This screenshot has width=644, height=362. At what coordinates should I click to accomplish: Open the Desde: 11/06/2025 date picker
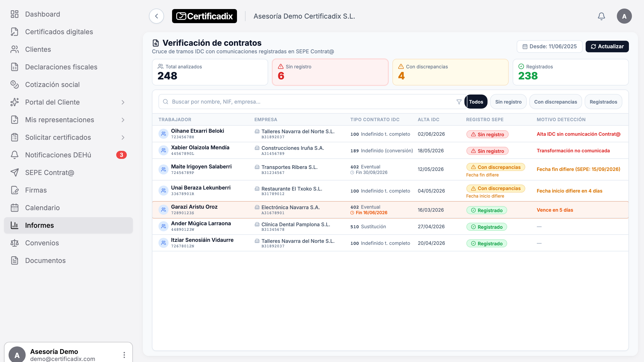click(x=549, y=47)
